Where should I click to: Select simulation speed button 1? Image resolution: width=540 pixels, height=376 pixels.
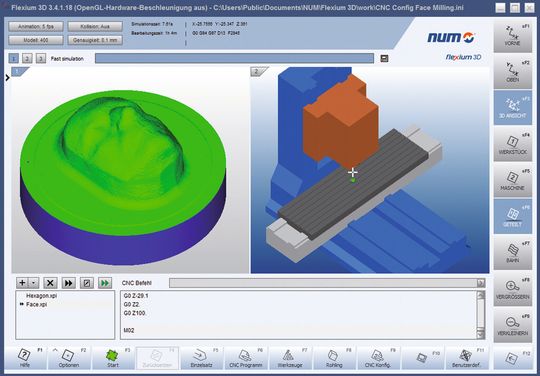13,59
